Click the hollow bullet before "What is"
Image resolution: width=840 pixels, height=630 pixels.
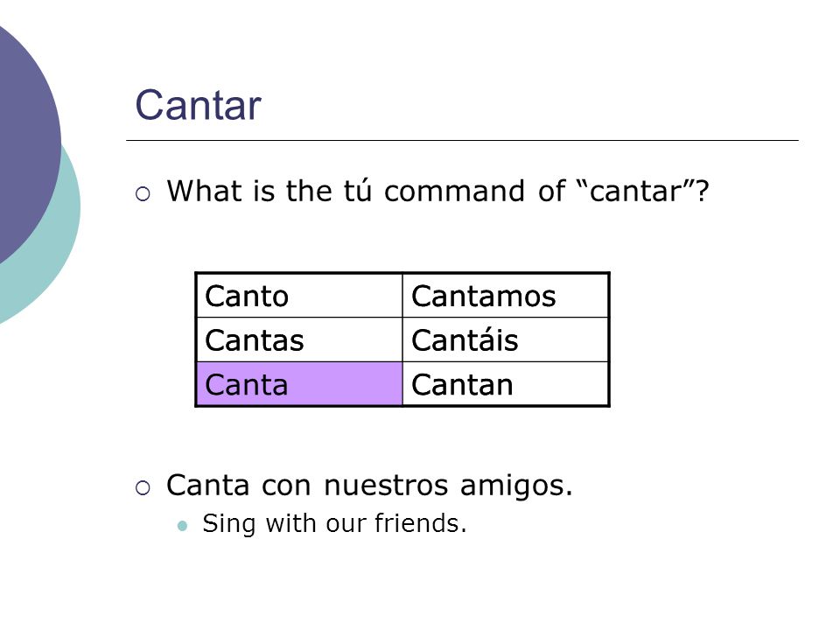[x=143, y=194]
